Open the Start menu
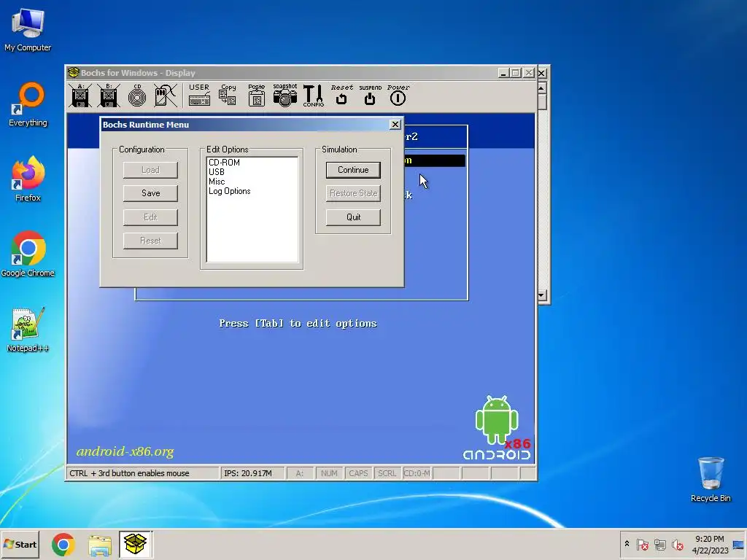 20,544
